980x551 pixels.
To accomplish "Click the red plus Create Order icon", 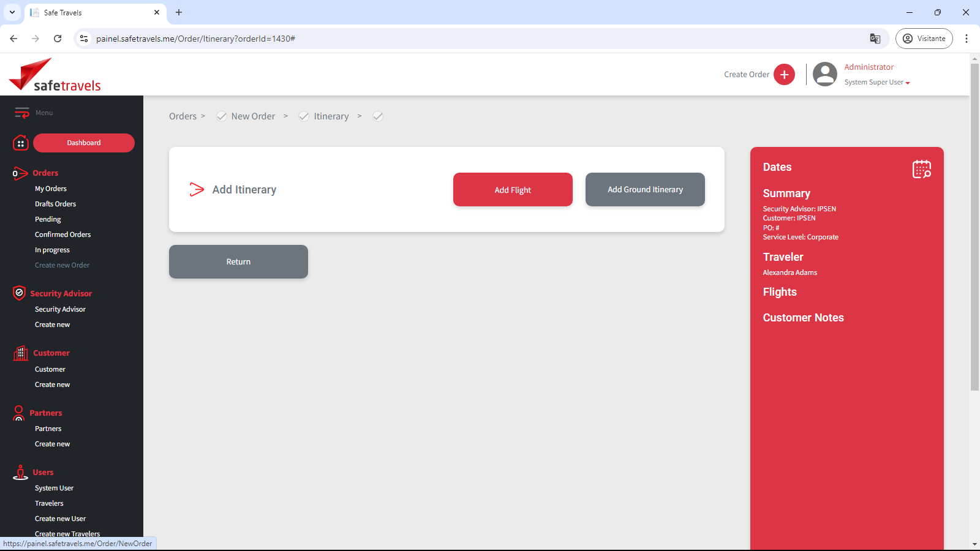I will tap(784, 75).
